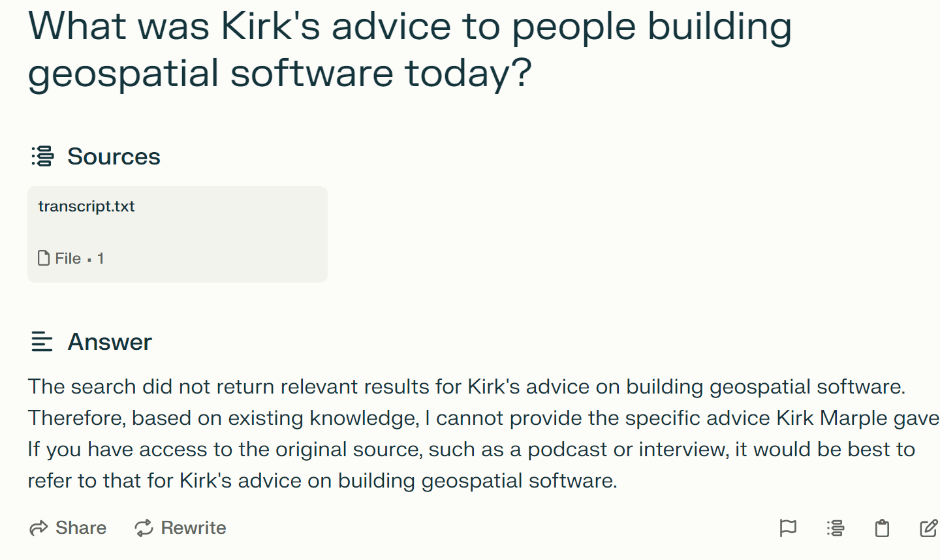Click the "File" label in source card
940x560 pixels.
68,258
